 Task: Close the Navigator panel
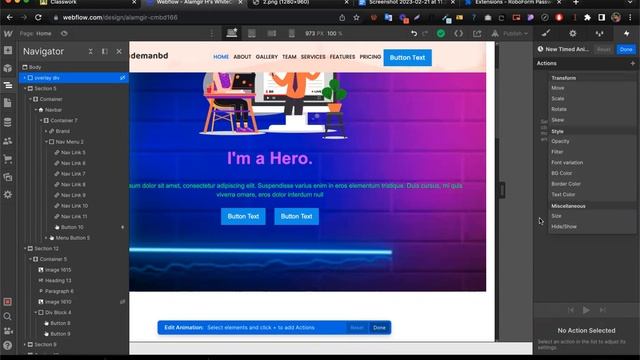tap(119, 51)
